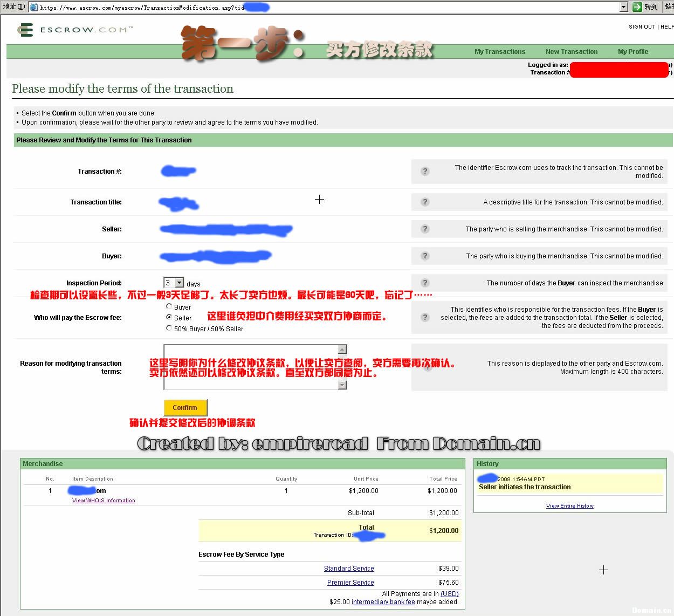Click in the reason for modifying text area
Viewport: 674px width, 616px height.
(x=251, y=367)
